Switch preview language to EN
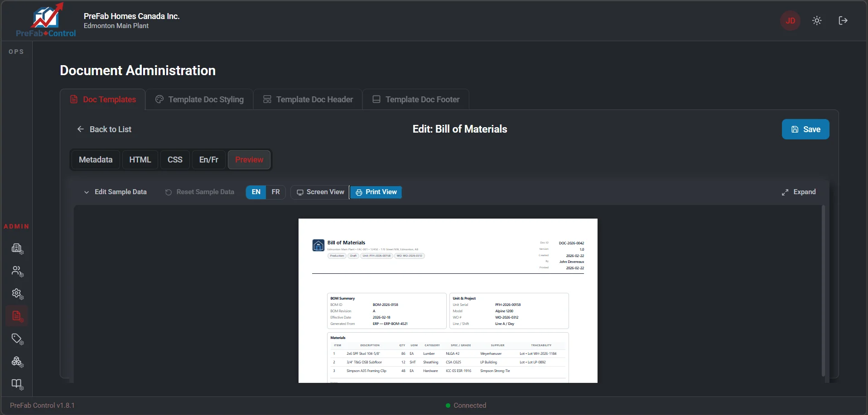Screen dimensions: 868x415 tap(256, 192)
